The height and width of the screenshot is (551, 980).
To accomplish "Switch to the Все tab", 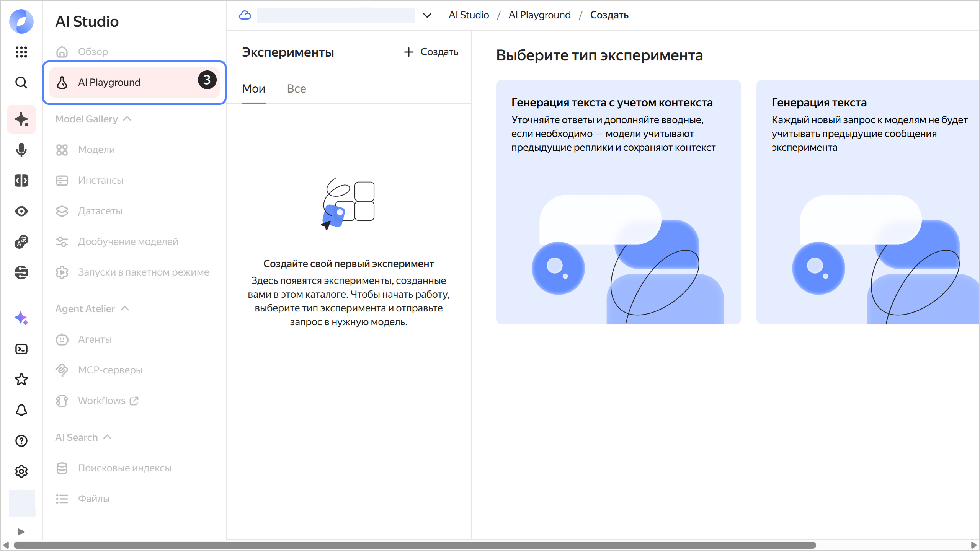I will (296, 89).
